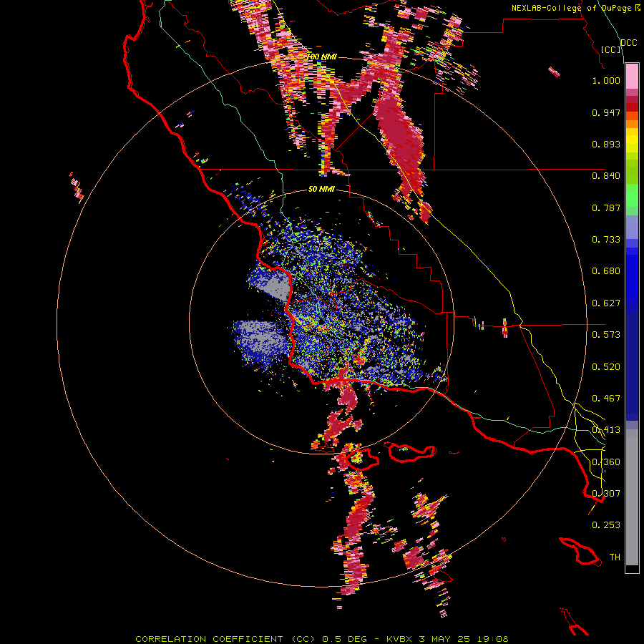Click the 0.253 scale value
This screenshot has width=644, height=644.
[606, 525]
